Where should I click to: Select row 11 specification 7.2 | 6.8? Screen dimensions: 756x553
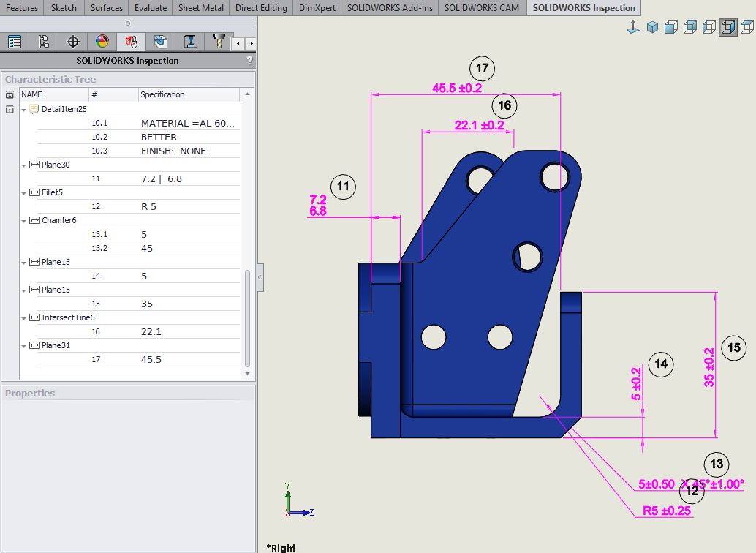(x=162, y=179)
